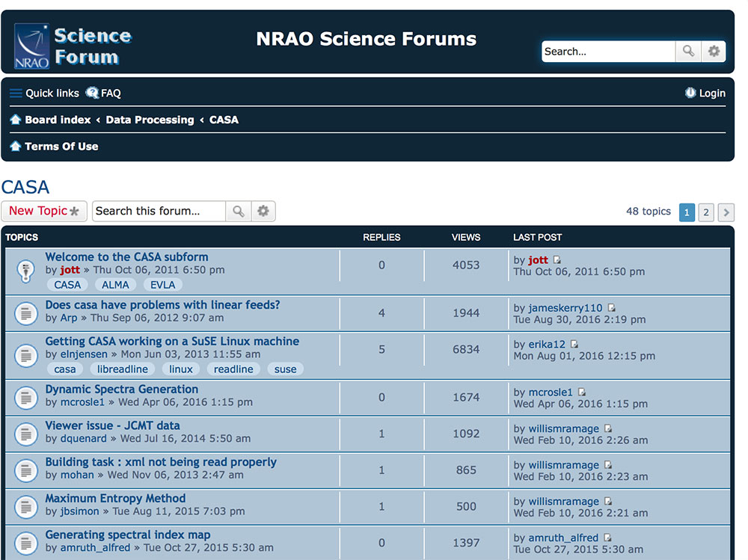This screenshot has width=748, height=560.
Task: Open topic Viewer issue - JCMT data
Action: pos(112,425)
